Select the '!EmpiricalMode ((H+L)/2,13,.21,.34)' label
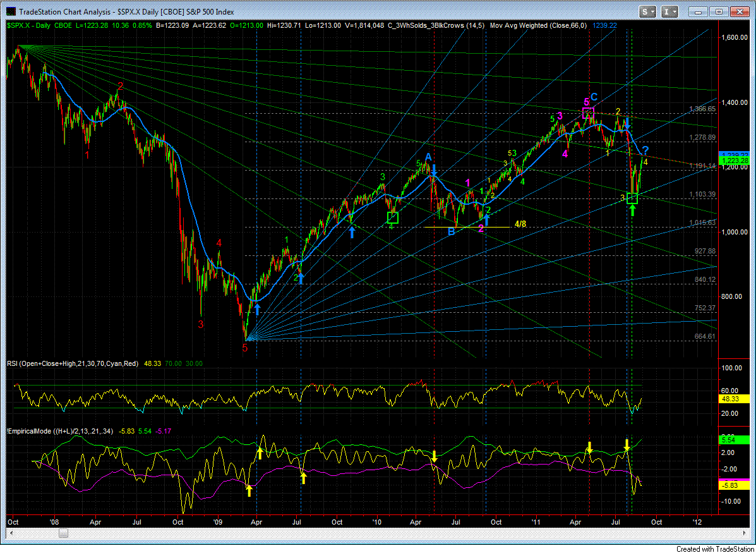Image resolution: width=756 pixels, height=553 pixels. (59, 431)
